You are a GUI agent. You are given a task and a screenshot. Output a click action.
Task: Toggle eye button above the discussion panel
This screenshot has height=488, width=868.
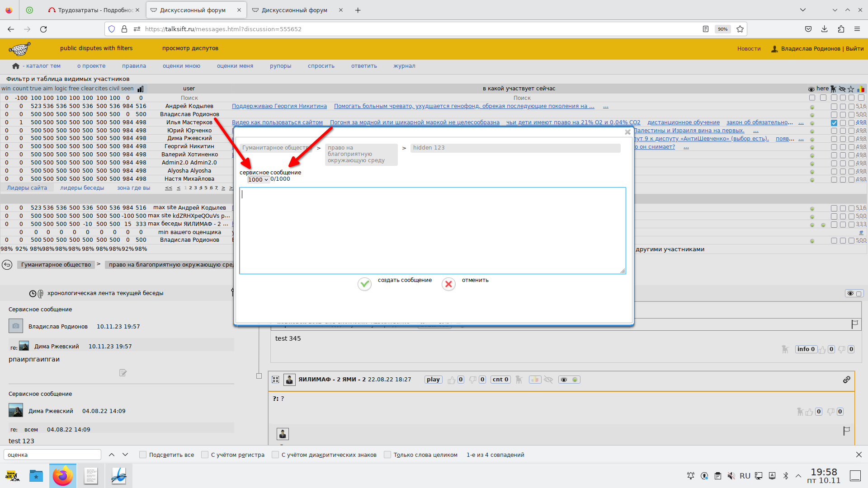pyautogui.click(x=854, y=294)
